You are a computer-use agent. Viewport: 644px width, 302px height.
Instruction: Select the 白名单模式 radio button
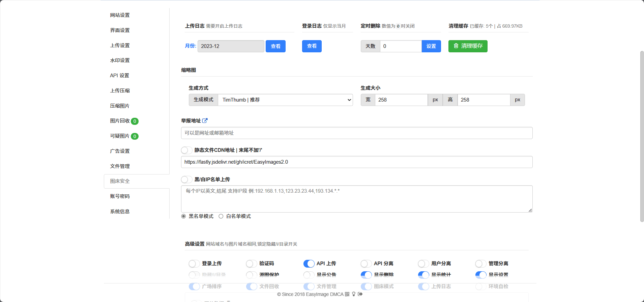[221, 216]
